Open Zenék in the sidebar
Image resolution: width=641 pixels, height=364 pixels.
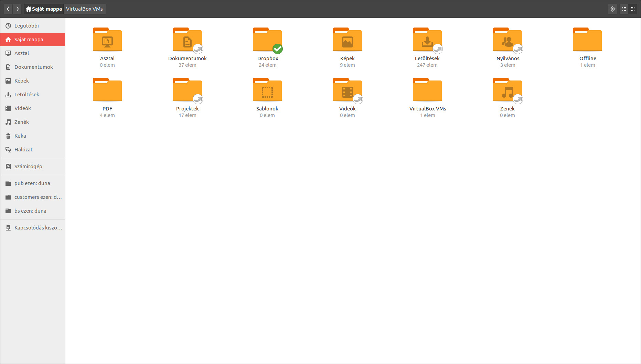33,122
